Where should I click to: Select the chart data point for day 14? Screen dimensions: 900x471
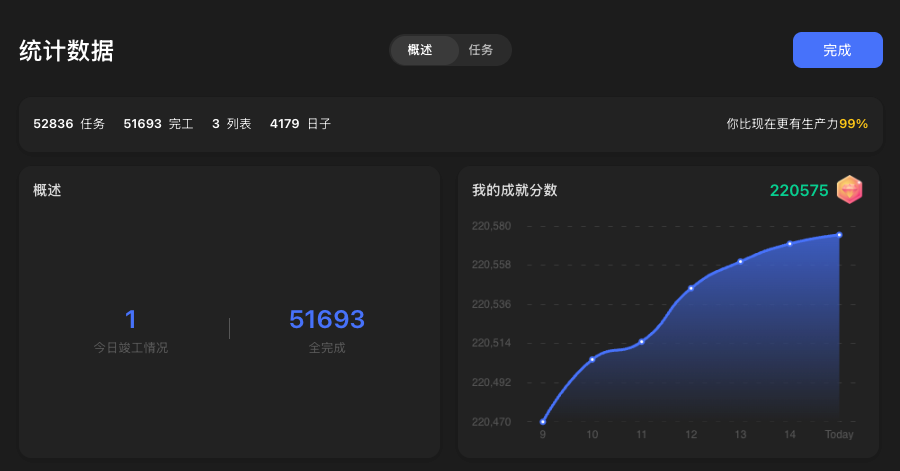click(x=790, y=244)
